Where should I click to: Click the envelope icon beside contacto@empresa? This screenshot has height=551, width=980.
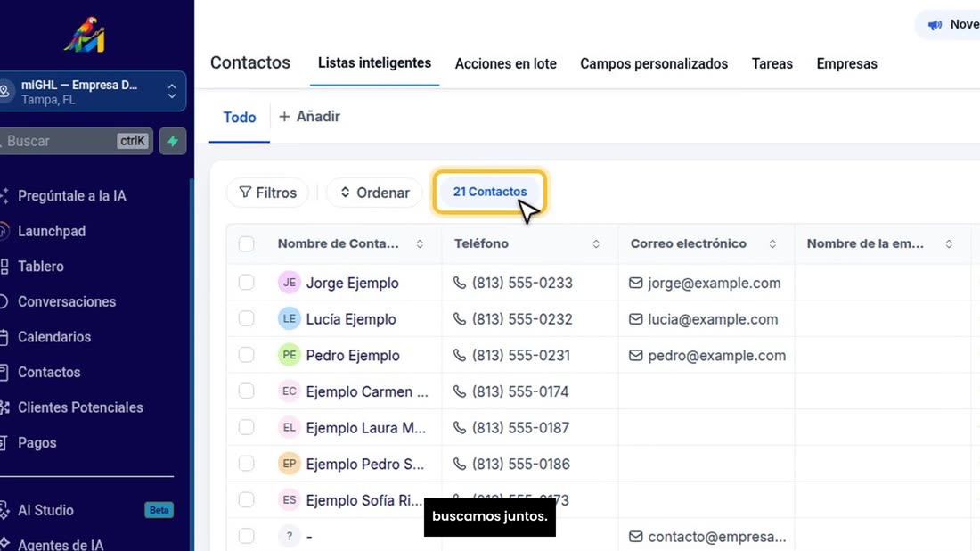click(x=635, y=537)
